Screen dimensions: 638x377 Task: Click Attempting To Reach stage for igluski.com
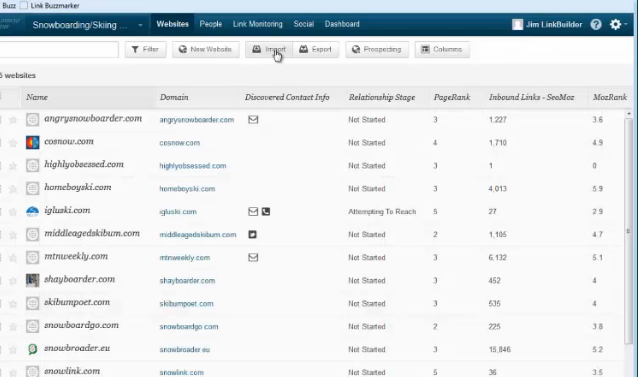[382, 211]
